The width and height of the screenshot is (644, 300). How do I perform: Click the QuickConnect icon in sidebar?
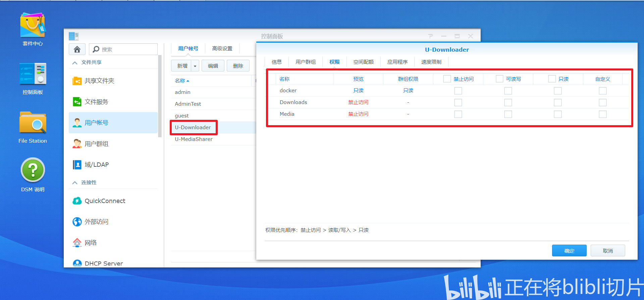pos(77,201)
